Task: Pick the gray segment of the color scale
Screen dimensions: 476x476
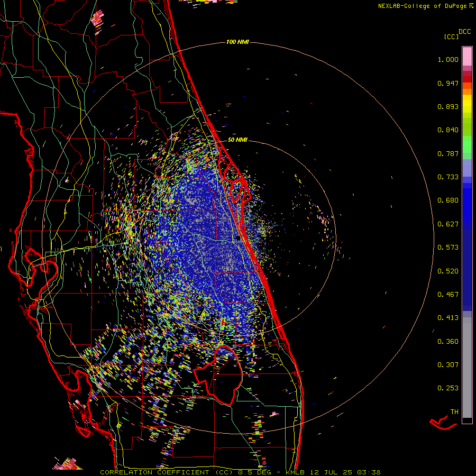Action: click(467, 368)
